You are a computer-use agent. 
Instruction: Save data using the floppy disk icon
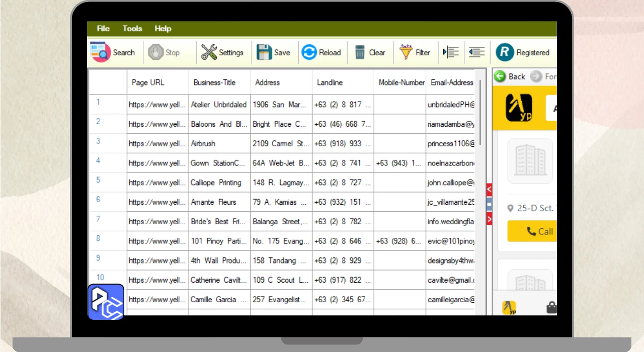pyautogui.click(x=264, y=52)
